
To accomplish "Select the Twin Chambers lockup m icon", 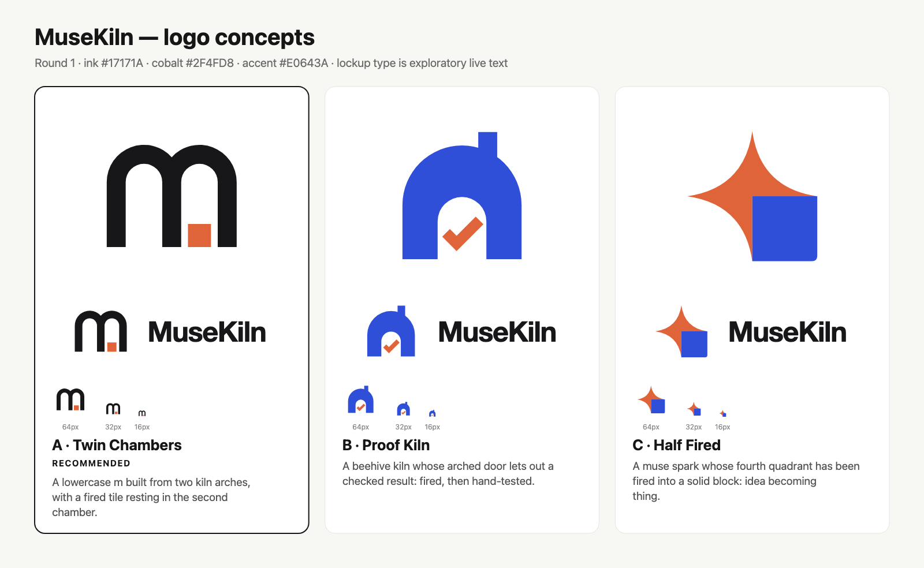I will [x=100, y=331].
